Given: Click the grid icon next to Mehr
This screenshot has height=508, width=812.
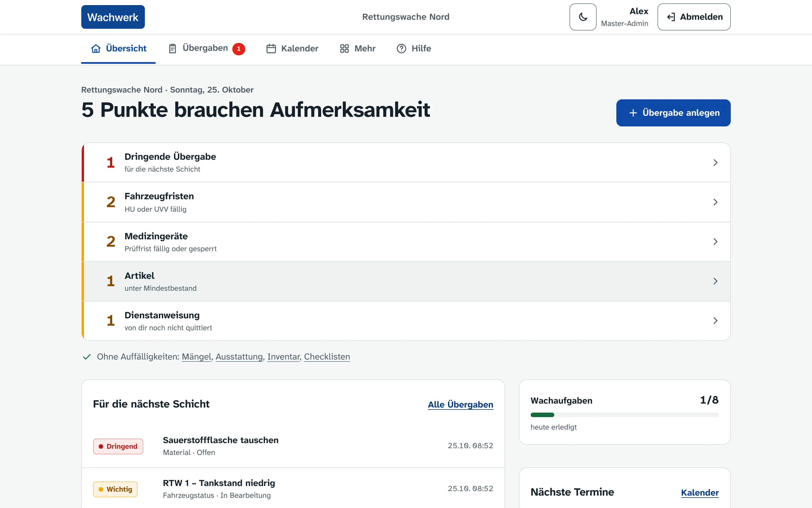Looking at the screenshot, I should coord(345,48).
